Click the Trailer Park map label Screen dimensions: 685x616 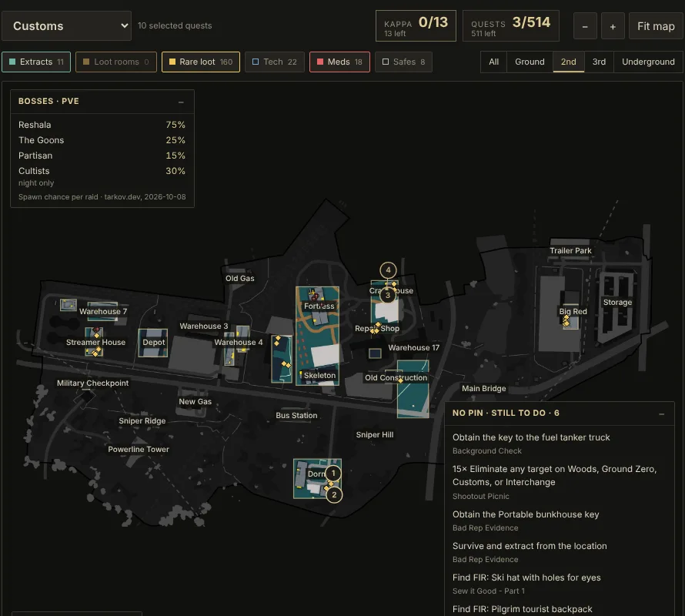click(x=570, y=250)
